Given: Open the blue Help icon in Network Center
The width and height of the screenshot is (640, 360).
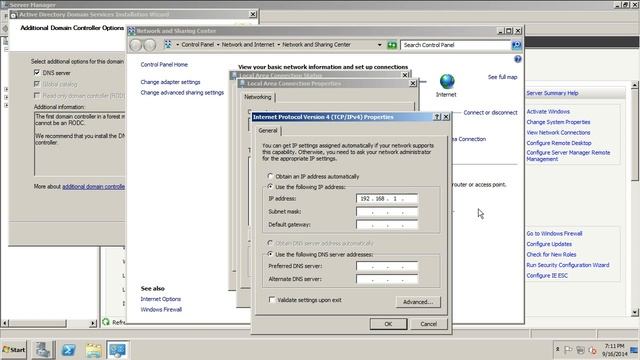Looking at the screenshot, I should point(518,59).
